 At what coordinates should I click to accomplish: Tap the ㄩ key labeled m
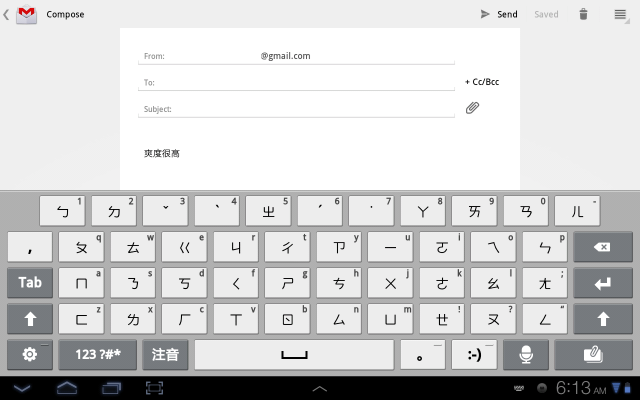click(390, 319)
